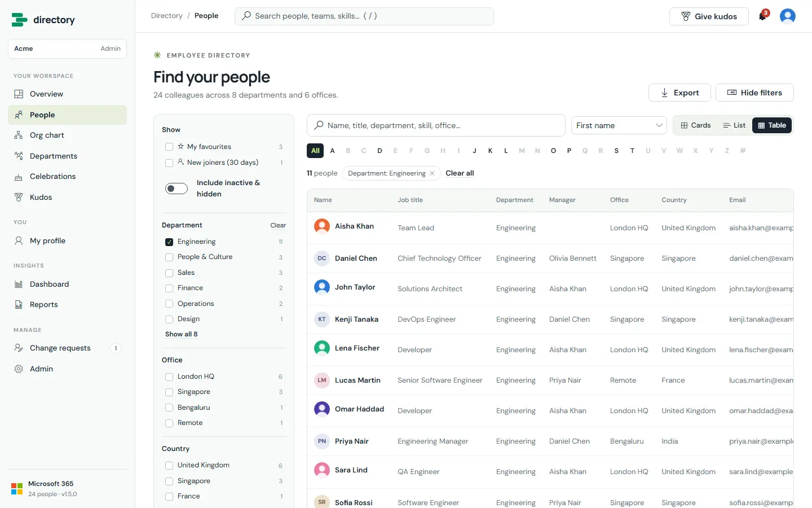Click Priya Nair's PN avatar

point(322,441)
